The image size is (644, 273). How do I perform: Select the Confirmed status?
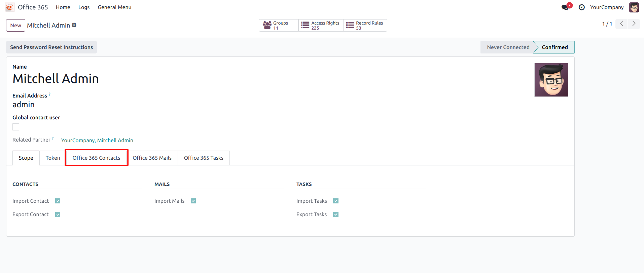pos(554,47)
